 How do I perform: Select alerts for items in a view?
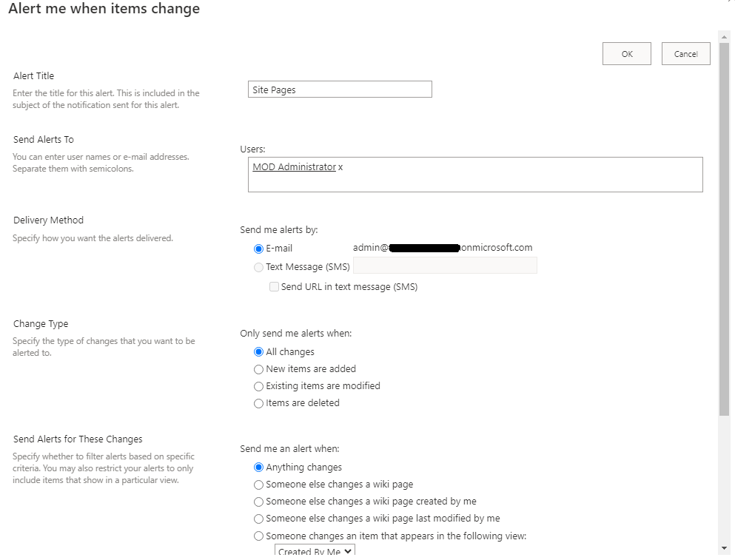pos(258,536)
